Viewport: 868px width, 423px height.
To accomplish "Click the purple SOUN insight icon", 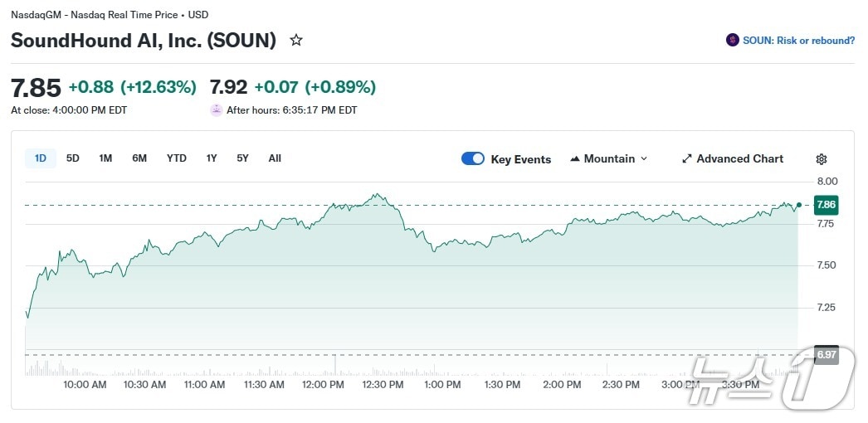I will point(732,41).
